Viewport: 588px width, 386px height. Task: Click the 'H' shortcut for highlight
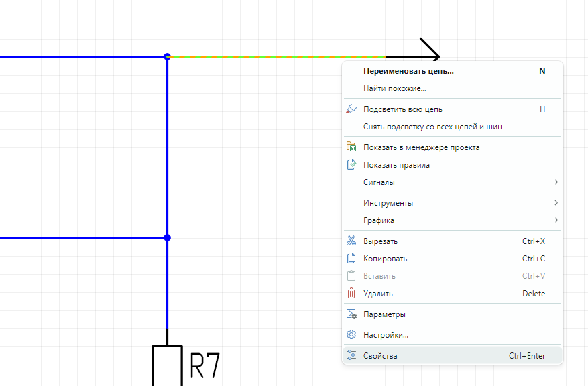click(542, 109)
